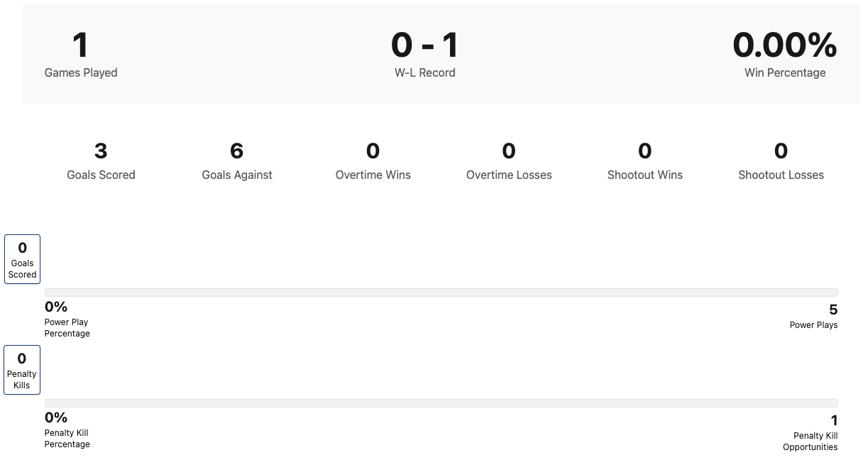Select the Goals Against stat

pos(237,161)
